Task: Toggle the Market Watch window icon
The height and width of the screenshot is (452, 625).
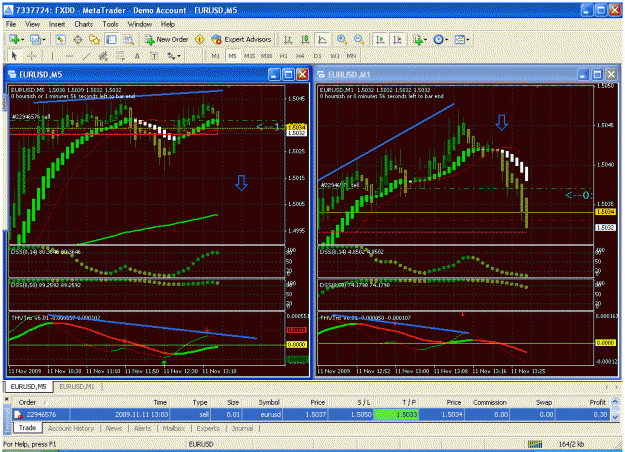Action: pyautogui.click(x=60, y=39)
